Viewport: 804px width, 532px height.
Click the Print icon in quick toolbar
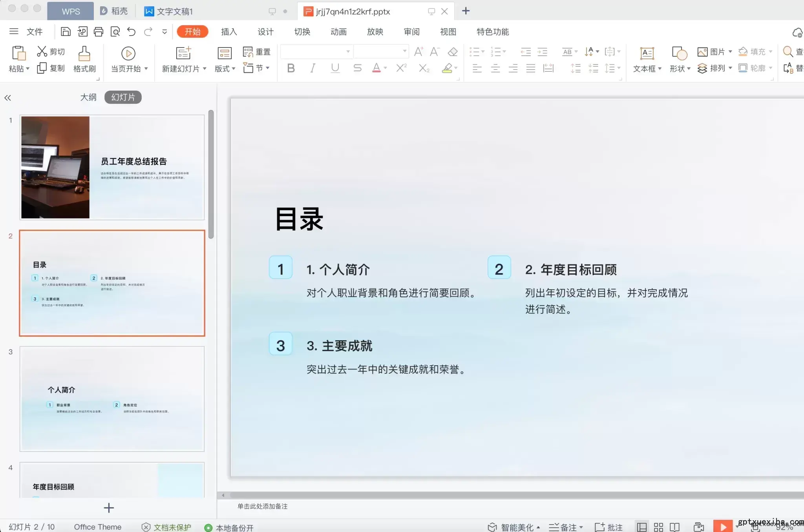(99, 32)
